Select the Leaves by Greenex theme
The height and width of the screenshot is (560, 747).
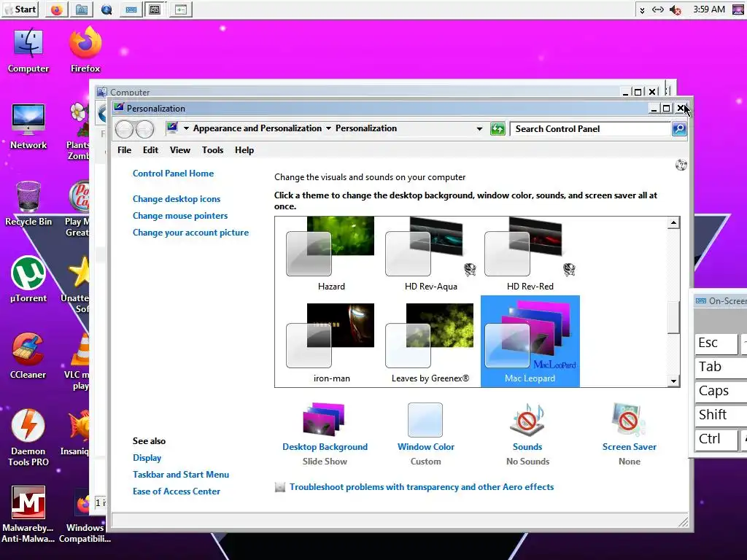click(x=430, y=343)
